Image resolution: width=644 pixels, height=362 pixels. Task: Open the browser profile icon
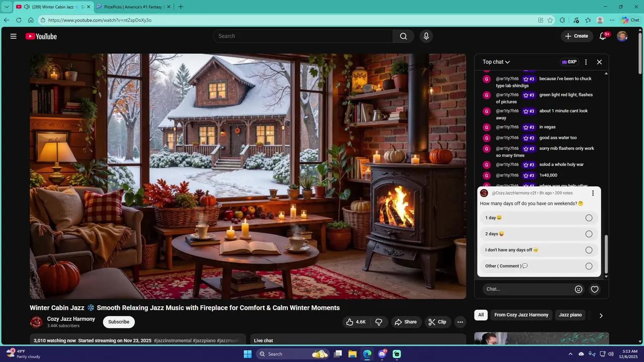[x=600, y=20]
